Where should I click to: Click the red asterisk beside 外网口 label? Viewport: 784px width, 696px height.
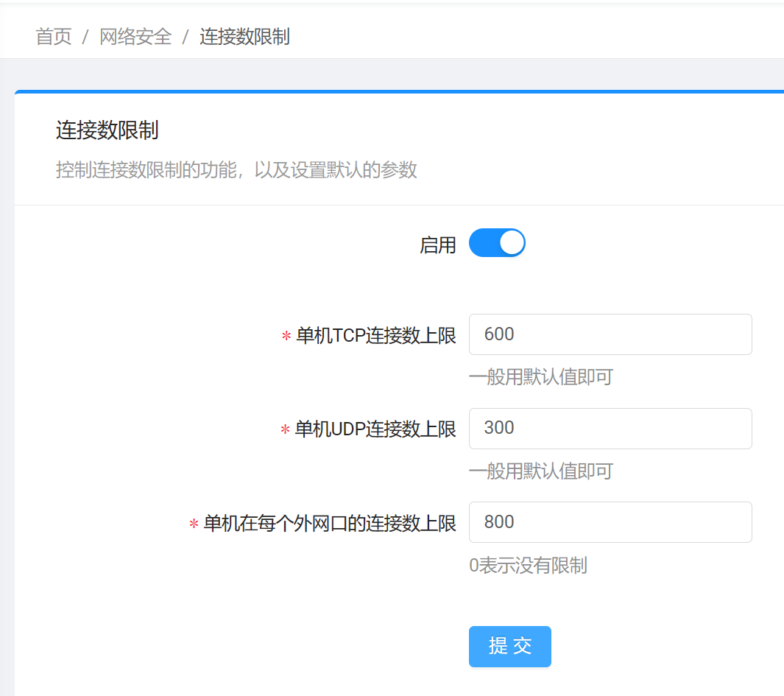pyautogui.click(x=194, y=524)
